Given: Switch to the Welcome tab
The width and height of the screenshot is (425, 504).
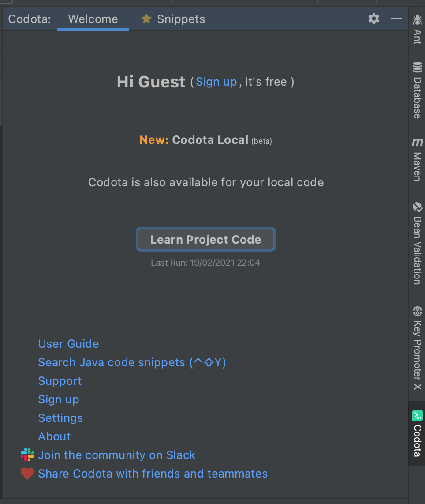Looking at the screenshot, I should 93,19.
